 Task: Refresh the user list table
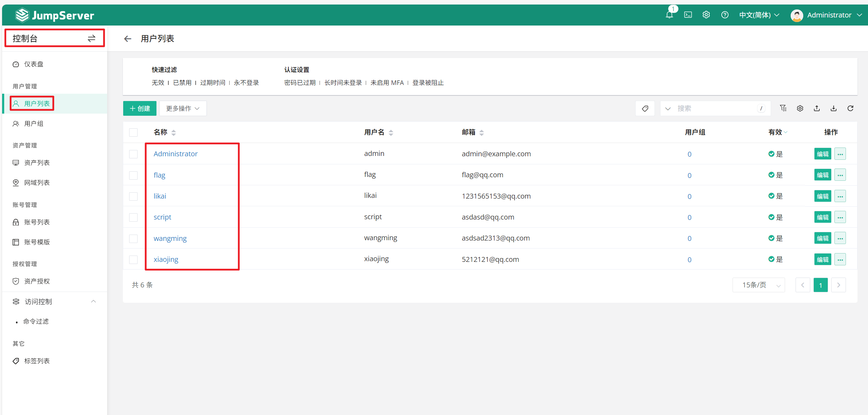pyautogui.click(x=850, y=108)
